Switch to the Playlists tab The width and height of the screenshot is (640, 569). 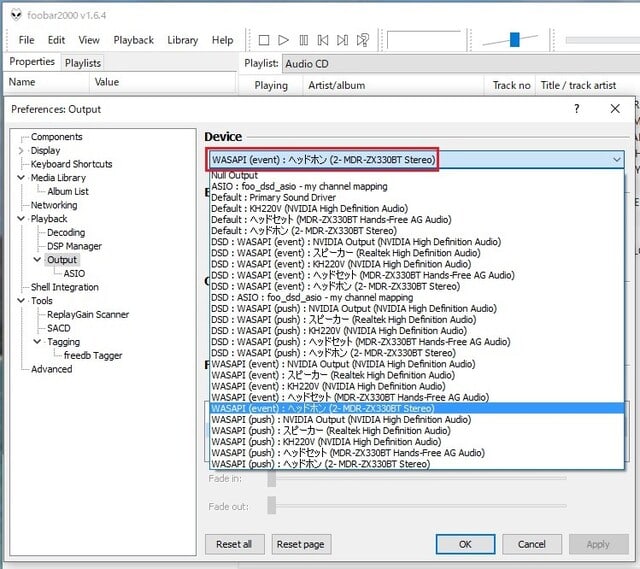(83, 63)
